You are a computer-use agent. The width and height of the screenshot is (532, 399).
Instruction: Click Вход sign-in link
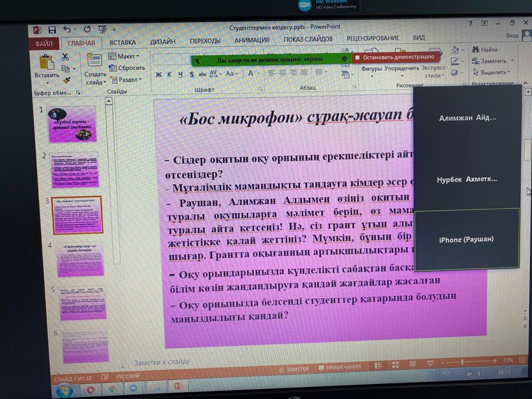pos(512,35)
